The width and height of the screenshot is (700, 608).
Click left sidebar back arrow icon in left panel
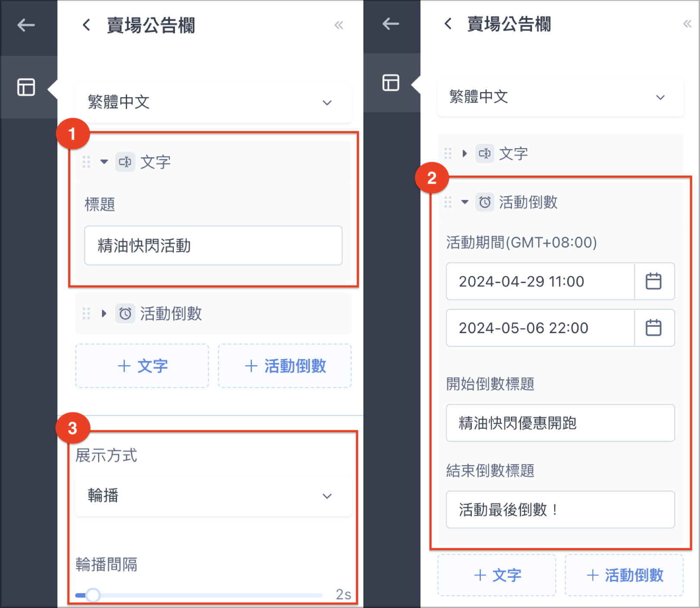(26, 25)
